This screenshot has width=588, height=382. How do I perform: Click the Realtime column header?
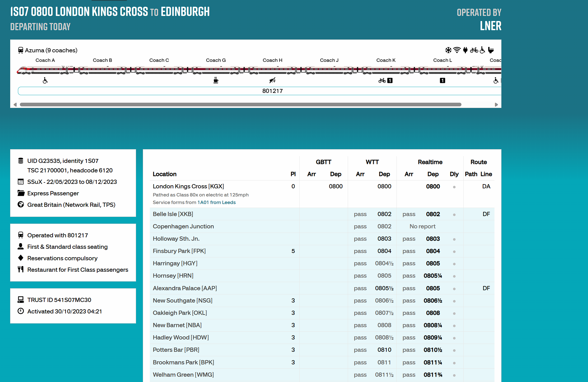tap(430, 162)
